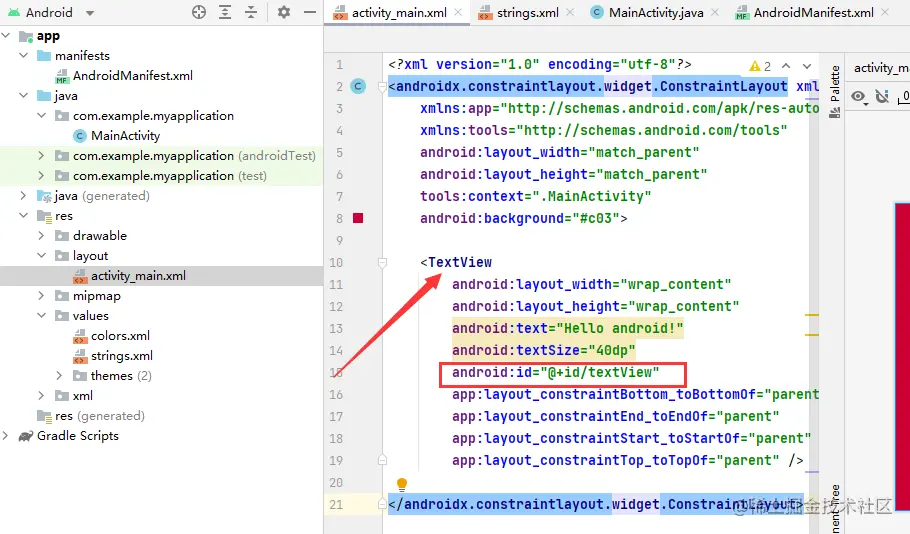Expand the xml folder
Screen dimensions: 910x534
(x=41, y=396)
